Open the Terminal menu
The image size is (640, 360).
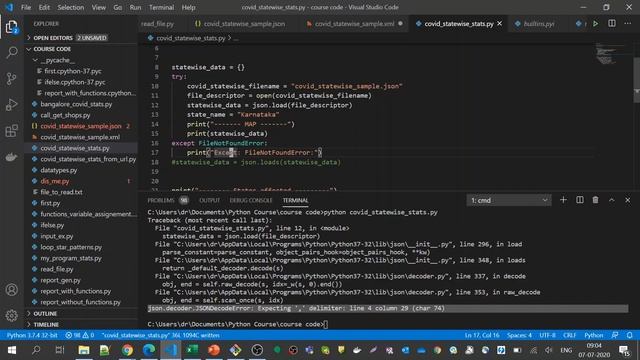pyautogui.click(x=161, y=7)
